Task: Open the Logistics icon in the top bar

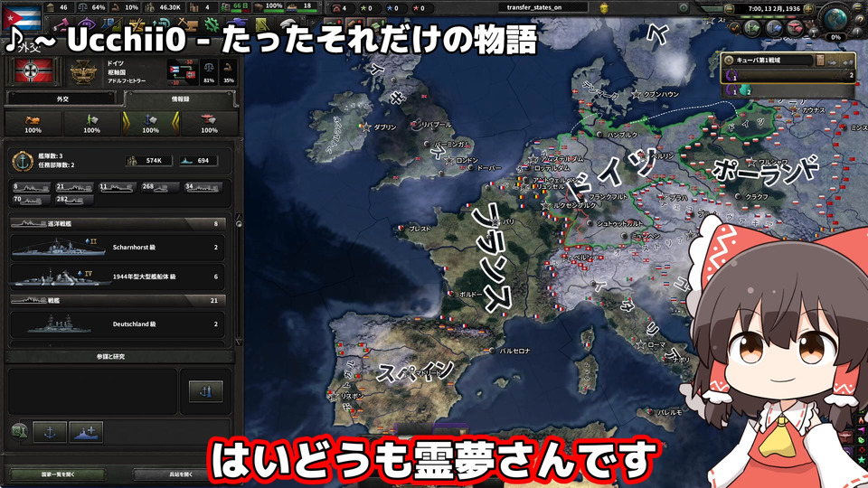Action: tap(262, 24)
